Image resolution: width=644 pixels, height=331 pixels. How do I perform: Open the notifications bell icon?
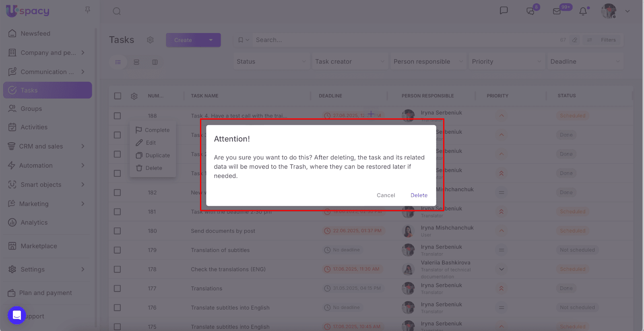(583, 11)
